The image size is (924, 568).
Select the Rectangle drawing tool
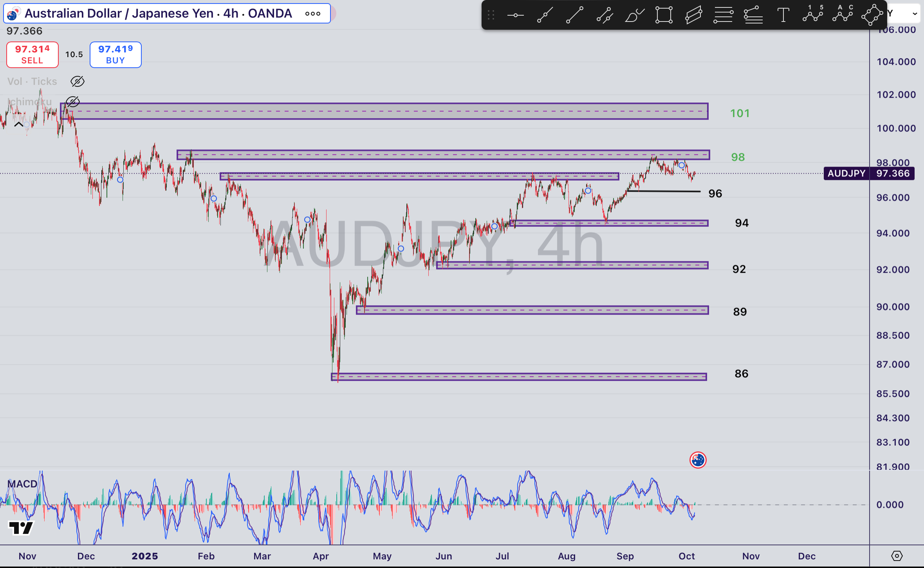coord(664,14)
